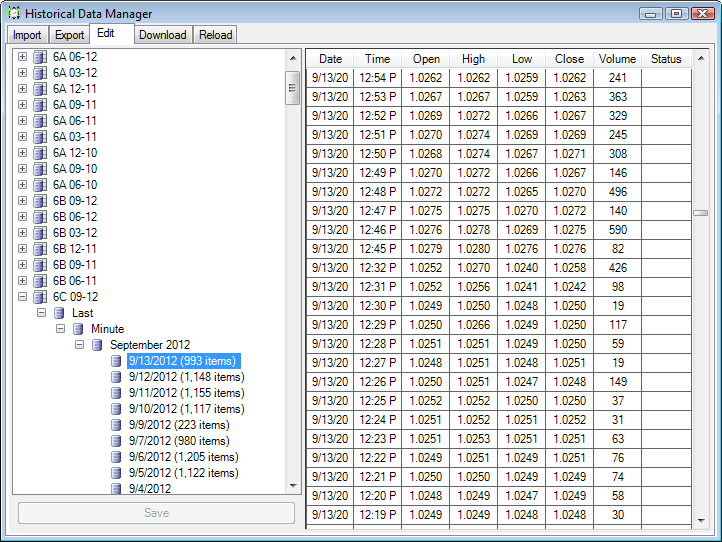Sort by the Date column header
Image resolution: width=722 pixels, height=542 pixels.
(x=330, y=59)
